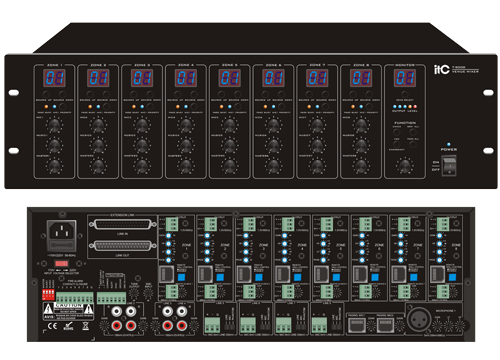Click the rear Zone 2 blue button
Image resolution: width=500 pixels, height=360 pixels.
220,277
